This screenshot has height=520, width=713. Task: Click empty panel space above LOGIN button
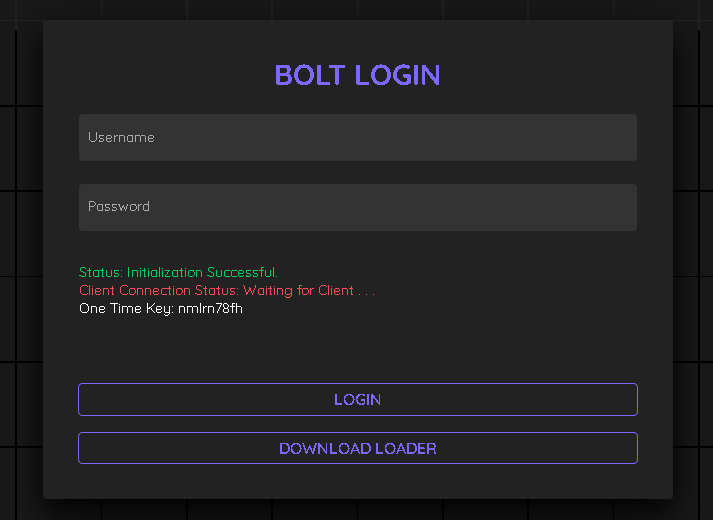(358, 350)
